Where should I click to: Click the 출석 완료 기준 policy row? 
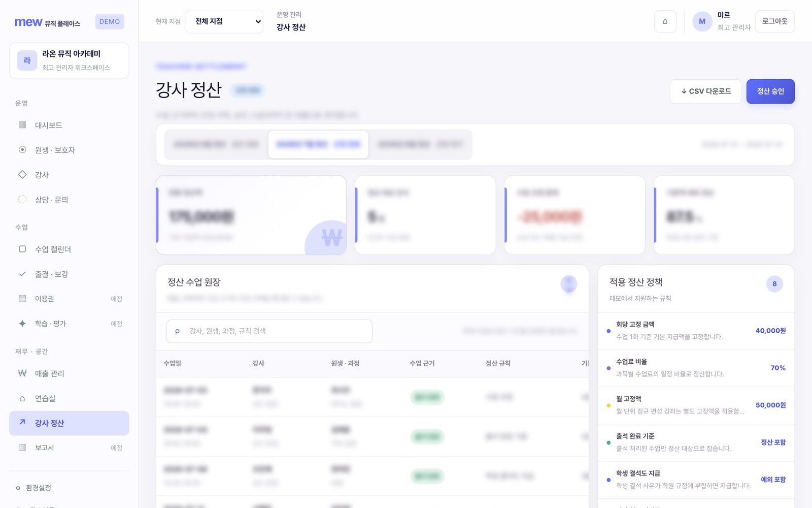696,442
